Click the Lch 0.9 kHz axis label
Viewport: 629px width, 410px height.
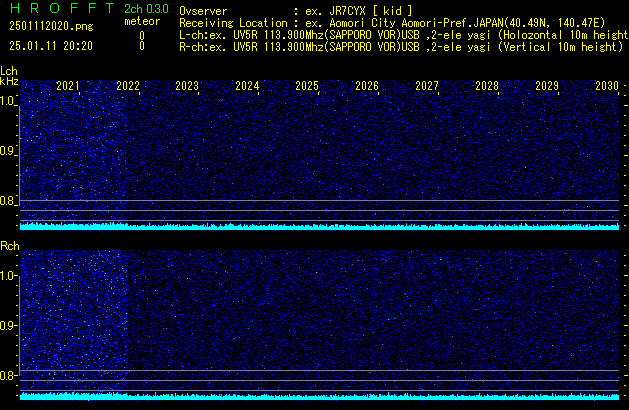click(7, 151)
